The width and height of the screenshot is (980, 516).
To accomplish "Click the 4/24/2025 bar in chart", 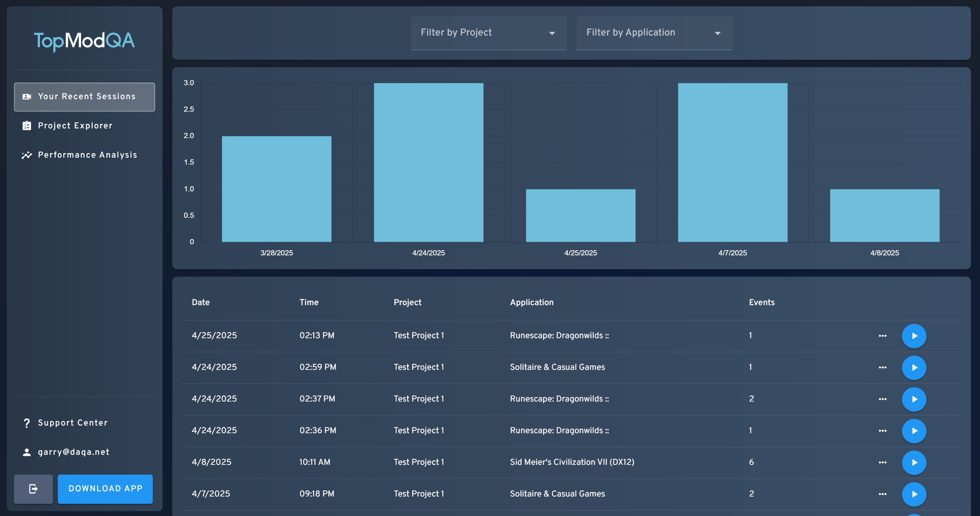I will coord(428,162).
